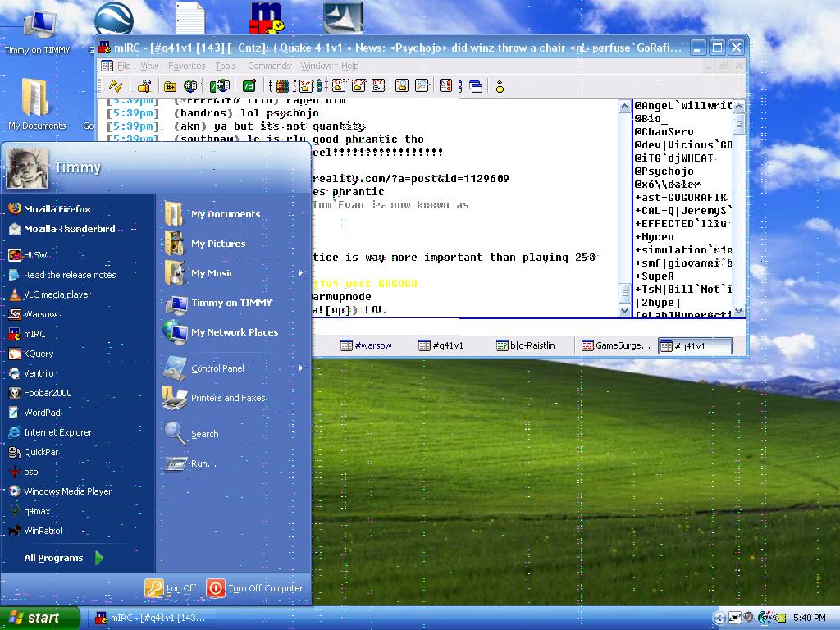
Task: Click nick list scrollbar down arrow
Action: click(739, 311)
